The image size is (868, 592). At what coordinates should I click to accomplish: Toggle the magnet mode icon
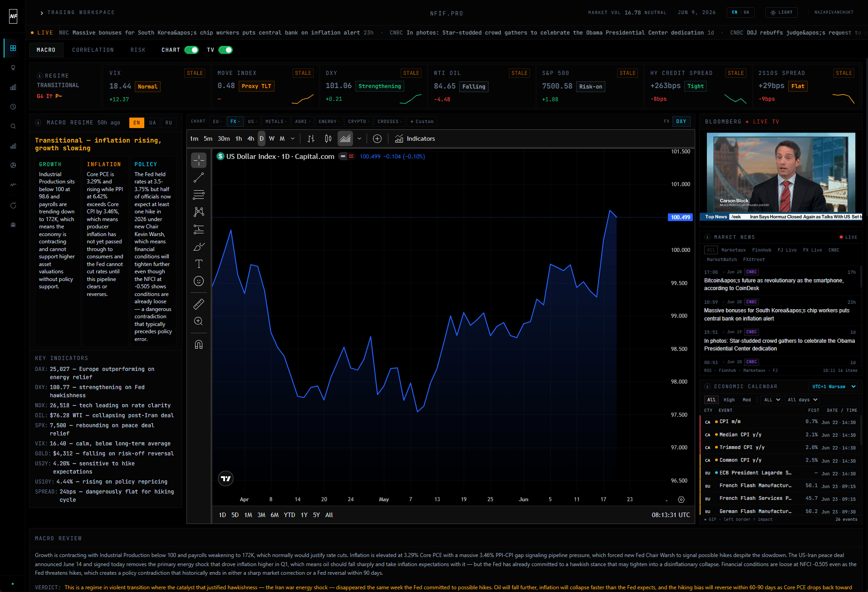coord(199,344)
